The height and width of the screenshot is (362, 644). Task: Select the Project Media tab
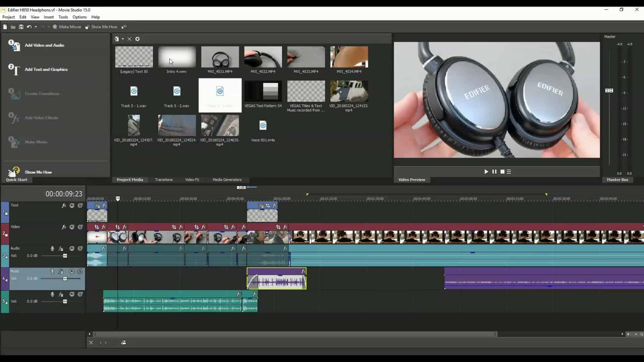point(130,180)
